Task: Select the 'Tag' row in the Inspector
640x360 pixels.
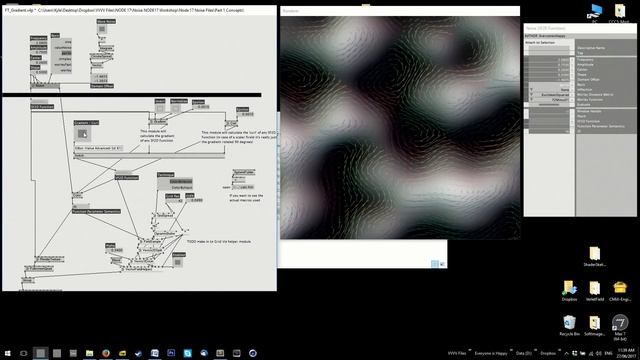Action: [606, 53]
